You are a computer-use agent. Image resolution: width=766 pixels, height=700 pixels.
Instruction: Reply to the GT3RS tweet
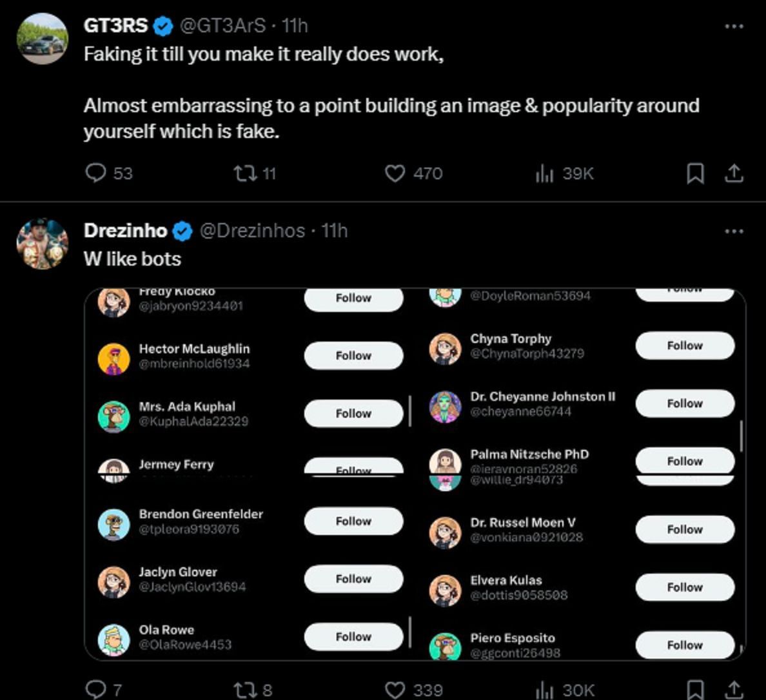coord(96,173)
